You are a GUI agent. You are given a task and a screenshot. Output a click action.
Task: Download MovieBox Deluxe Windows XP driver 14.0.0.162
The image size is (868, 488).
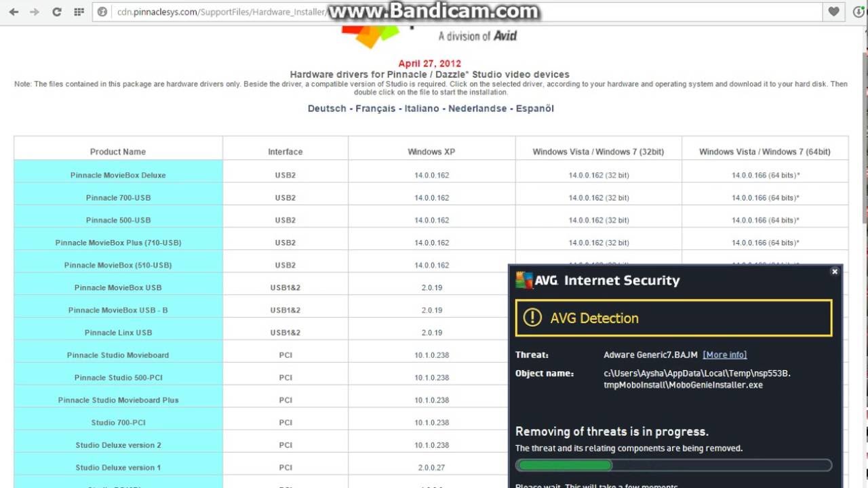point(431,175)
